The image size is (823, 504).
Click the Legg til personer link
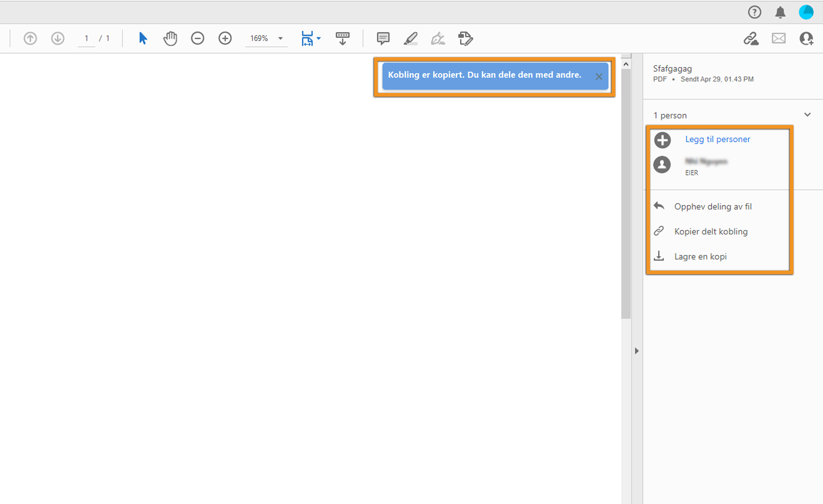click(717, 139)
